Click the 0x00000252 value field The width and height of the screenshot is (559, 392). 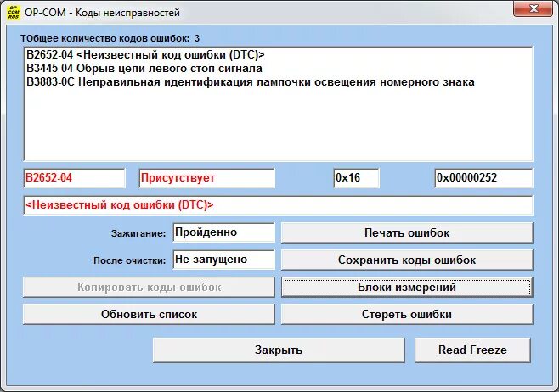tap(483, 177)
